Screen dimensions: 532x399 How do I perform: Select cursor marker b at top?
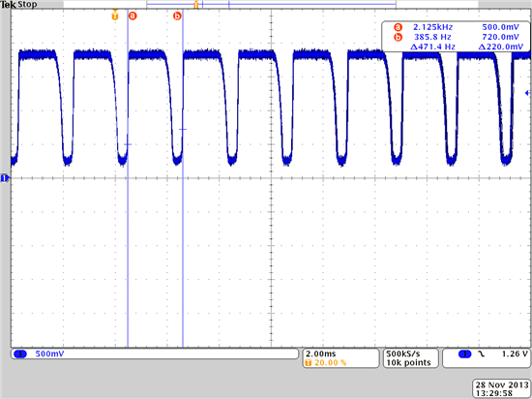click(177, 15)
